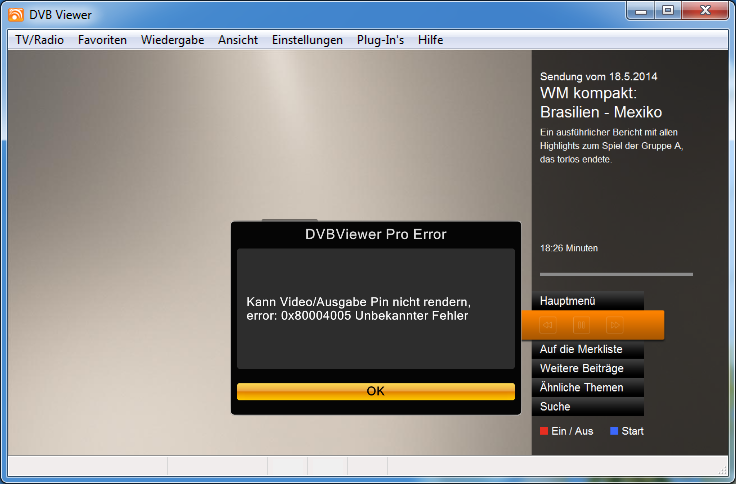The height and width of the screenshot is (484, 736).
Task: Open the Plug-In's menu
Action: pyautogui.click(x=380, y=40)
